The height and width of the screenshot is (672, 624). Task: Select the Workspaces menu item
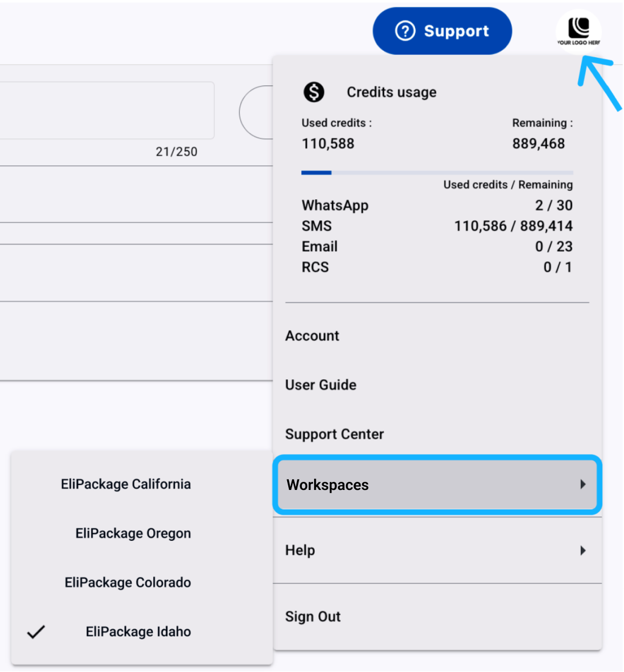click(437, 485)
